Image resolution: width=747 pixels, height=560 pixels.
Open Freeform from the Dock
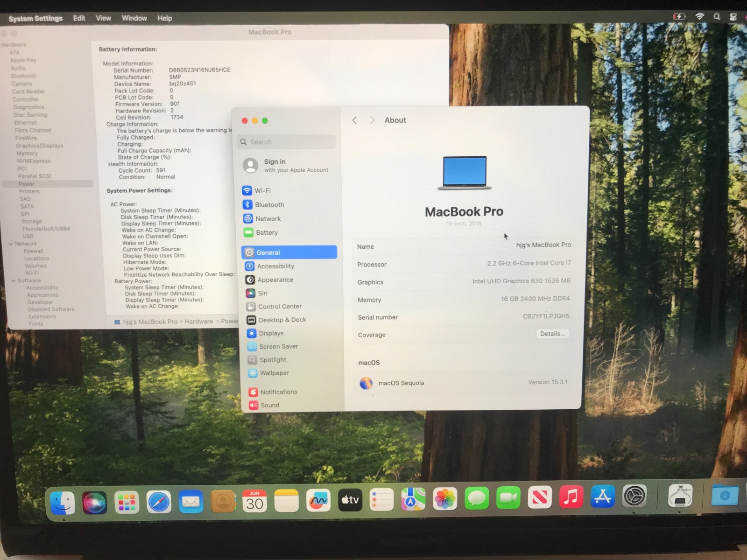(x=318, y=500)
